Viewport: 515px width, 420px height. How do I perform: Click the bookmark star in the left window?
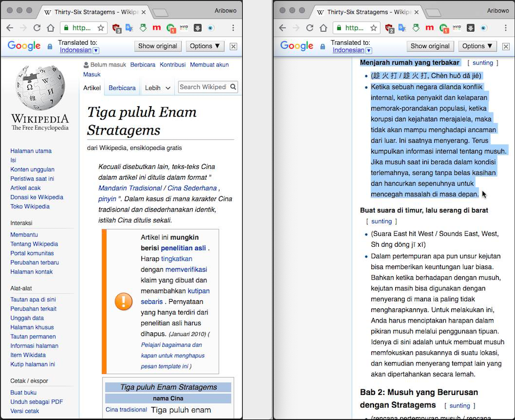coord(101,28)
